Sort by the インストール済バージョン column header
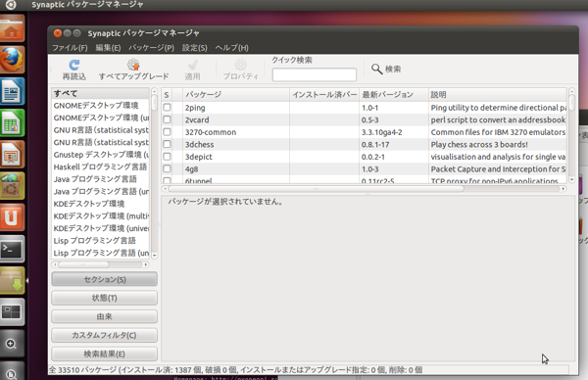Screen dimensions: 588x380 [x=324, y=95]
